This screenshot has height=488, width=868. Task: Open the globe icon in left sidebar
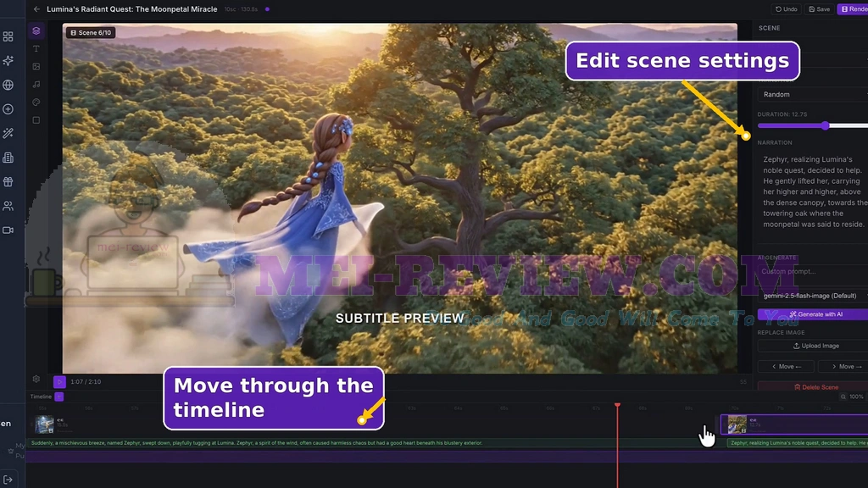click(x=8, y=86)
